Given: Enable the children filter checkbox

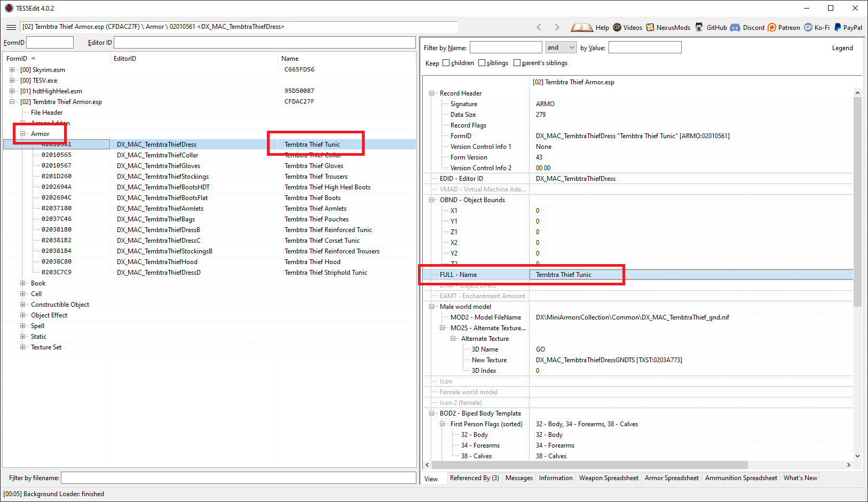Looking at the screenshot, I should pyautogui.click(x=446, y=62).
